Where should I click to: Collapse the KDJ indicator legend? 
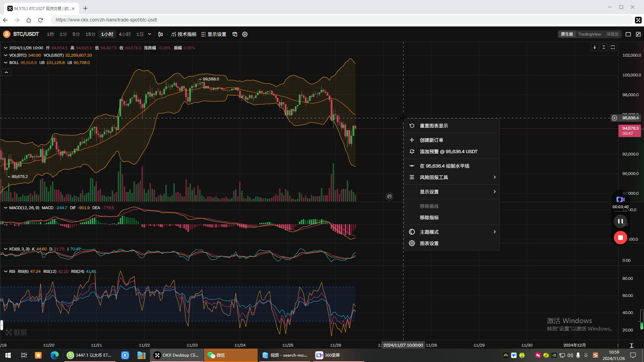(6, 249)
